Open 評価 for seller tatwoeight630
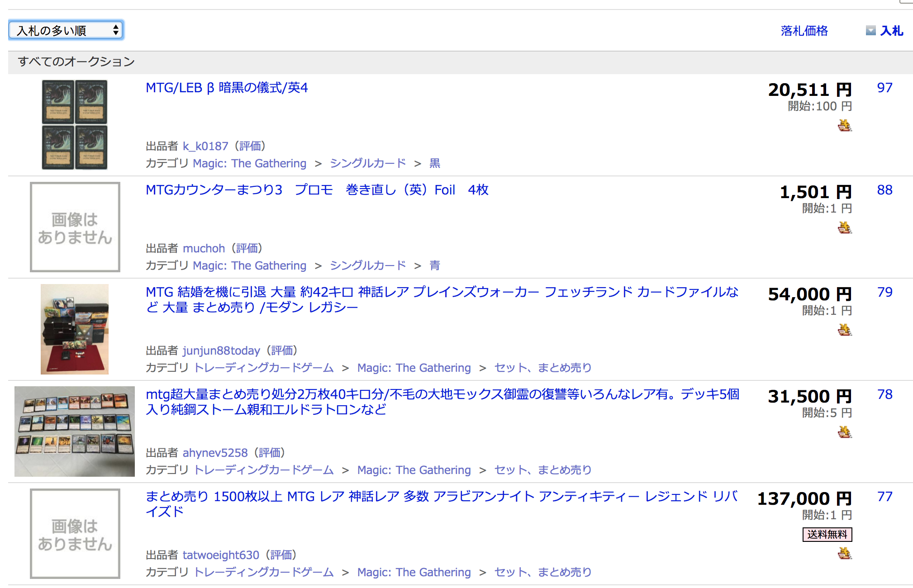The width and height of the screenshot is (913, 588). click(x=281, y=555)
